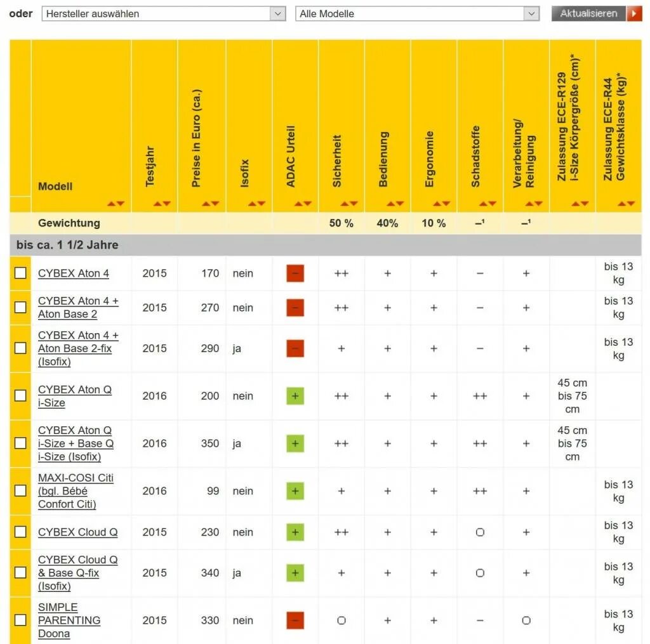The image size is (650, 644).
Task: Click the 10 % Ergonomie weighting cell
Action: click(434, 223)
